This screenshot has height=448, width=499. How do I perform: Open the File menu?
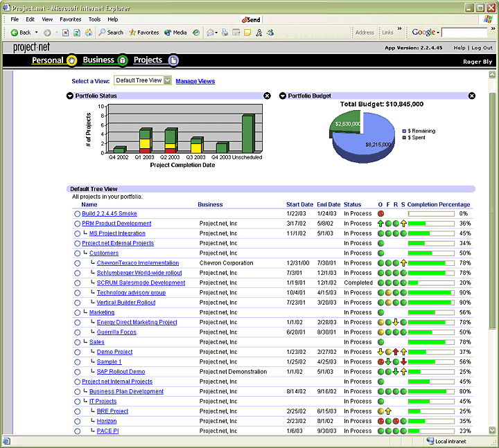click(15, 19)
